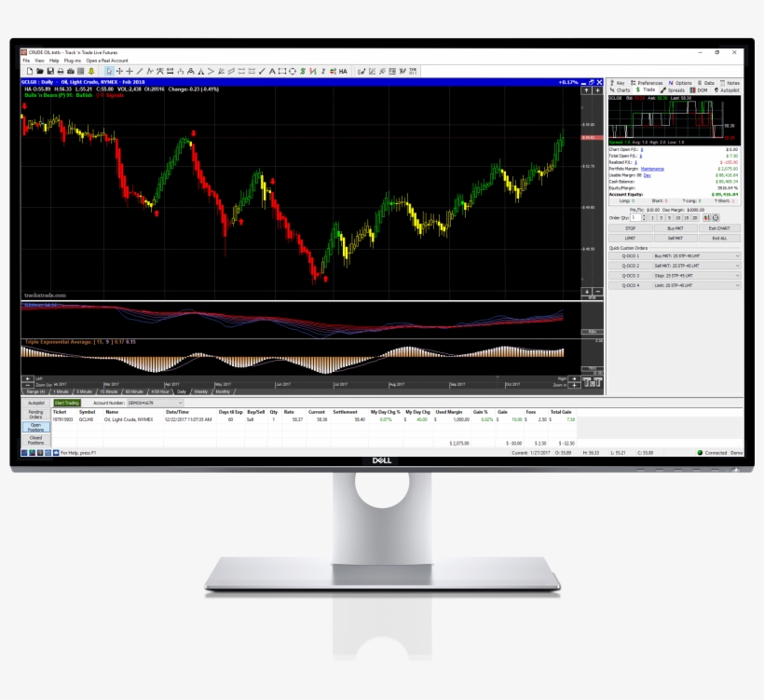Expand the Q-OCO 1 order dropdown
This screenshot has width=764, height=700.
pyautogui.click(x=737, y=256)
